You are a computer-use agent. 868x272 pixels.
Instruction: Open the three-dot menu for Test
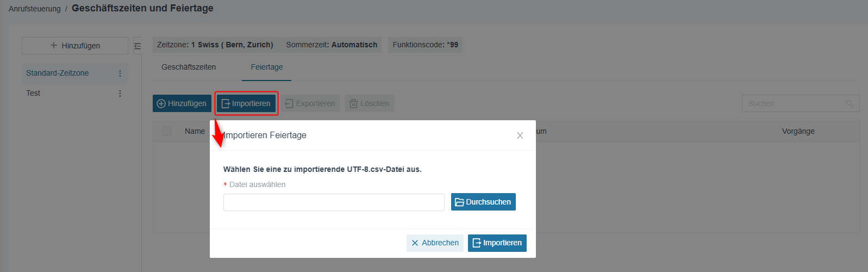pyautogui.click(x=120, y=94)
